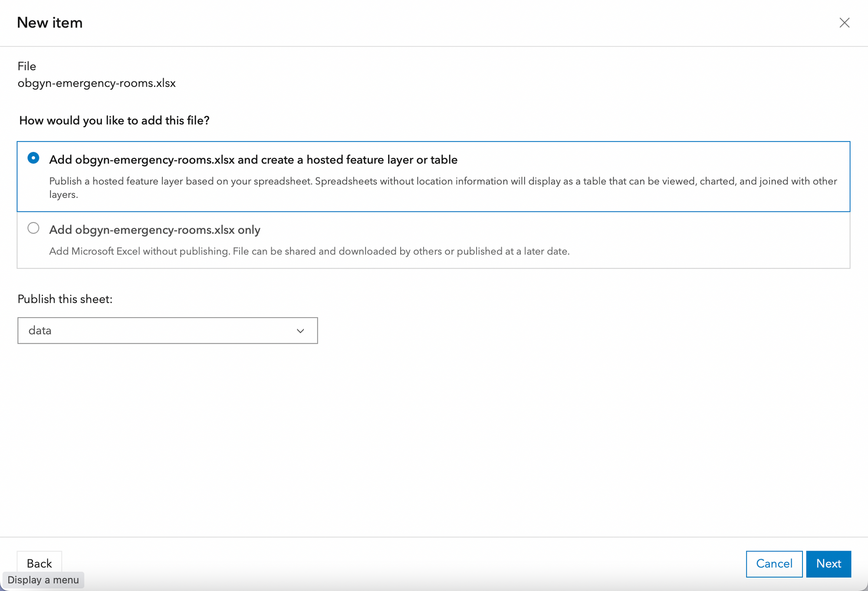Open the Publish this sheet dropdown
The image size is (868, 591).
point(168,331)
